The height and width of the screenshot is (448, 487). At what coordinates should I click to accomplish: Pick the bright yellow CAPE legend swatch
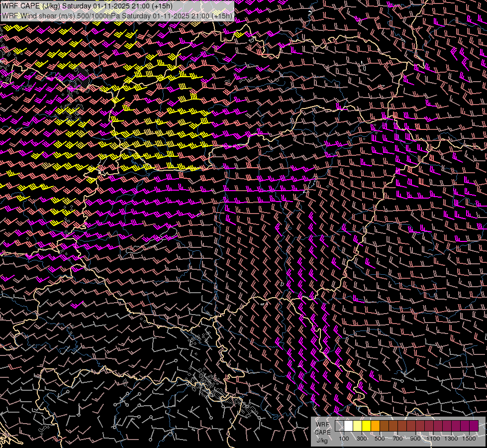367,426
